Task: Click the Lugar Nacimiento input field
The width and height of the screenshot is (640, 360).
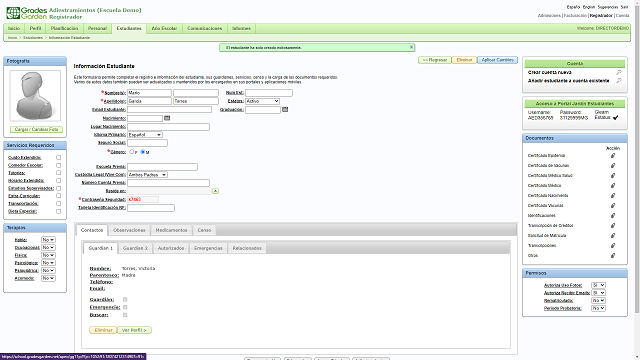Action: 168,127
